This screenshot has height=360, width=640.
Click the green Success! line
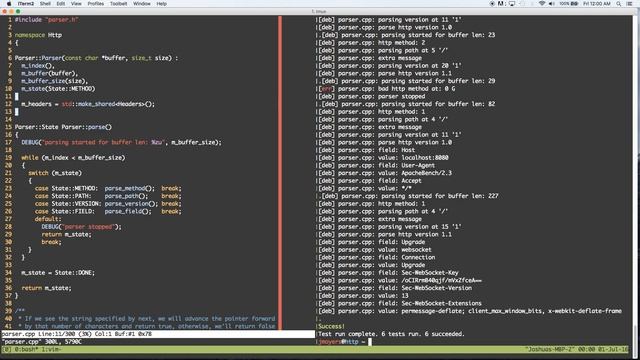coord(331,327)
